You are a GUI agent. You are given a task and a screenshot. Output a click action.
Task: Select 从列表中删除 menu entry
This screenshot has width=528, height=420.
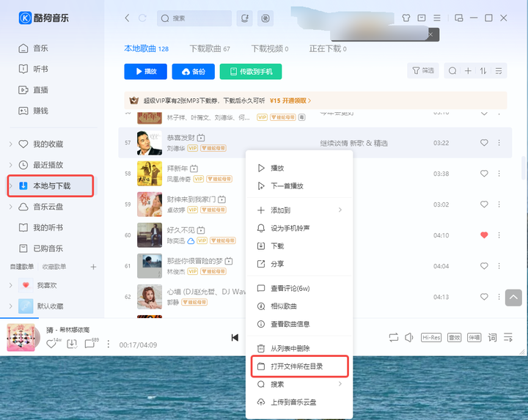299,348
